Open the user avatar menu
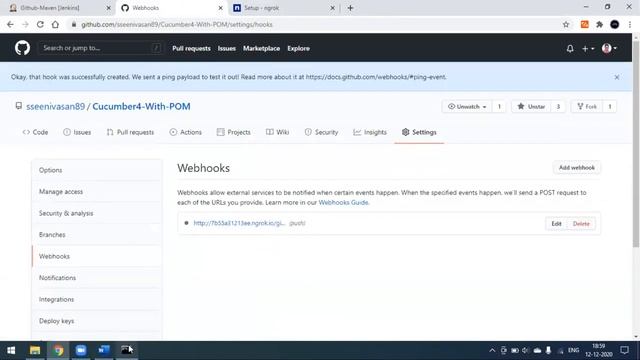This screenshot has height=360, width=640. click(x=609, y=49)
